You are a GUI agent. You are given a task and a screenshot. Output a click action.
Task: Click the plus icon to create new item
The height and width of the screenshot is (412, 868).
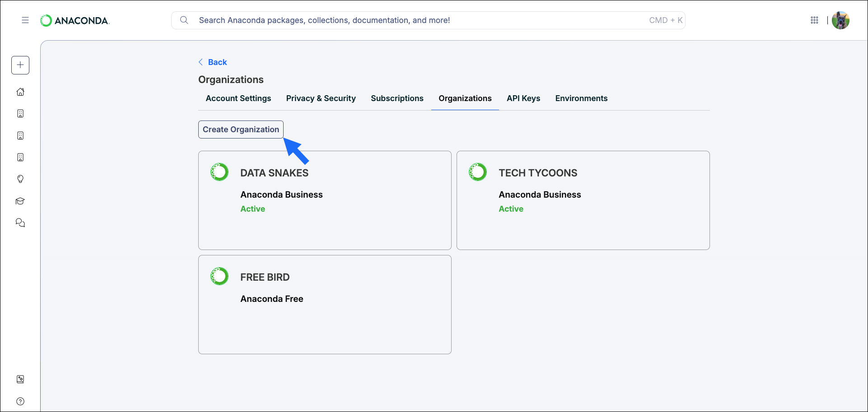[x=20, y=65]
